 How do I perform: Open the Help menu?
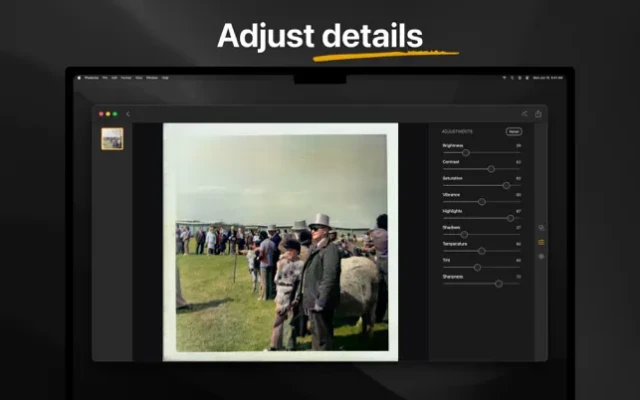(165, 77)
